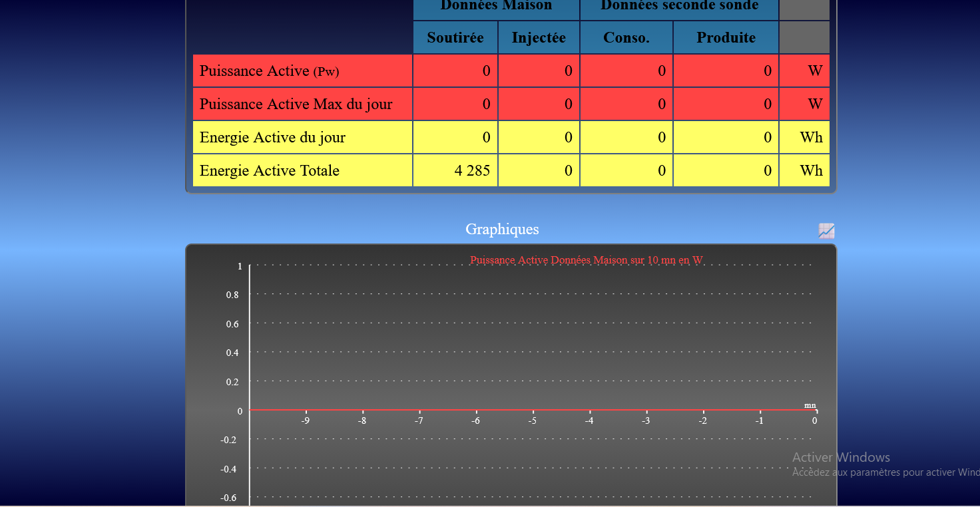The height and width of the screenshot is (507, 980).
Task: Select the Injectée column header
Action: pos(539,38)
